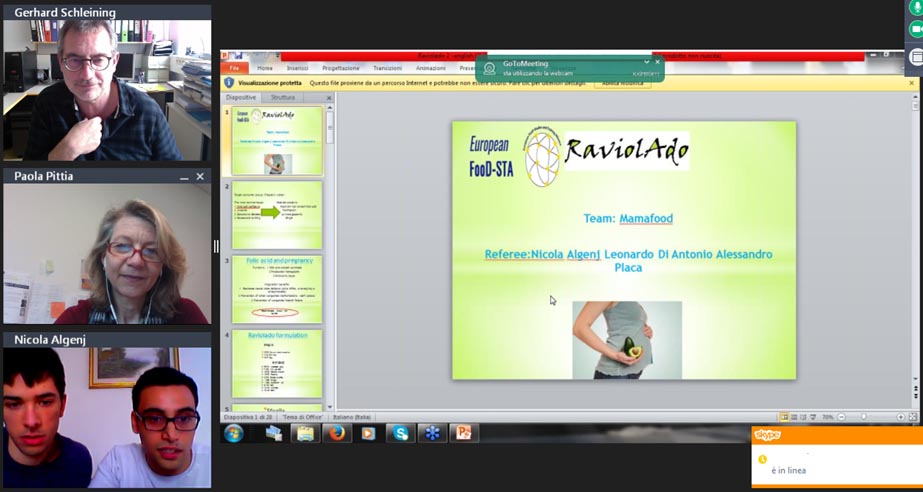The width and height of the screenshot is (923, 492).
Task: Toggle the GoToMeeting microphone button
Action: (x=916, y=6)
